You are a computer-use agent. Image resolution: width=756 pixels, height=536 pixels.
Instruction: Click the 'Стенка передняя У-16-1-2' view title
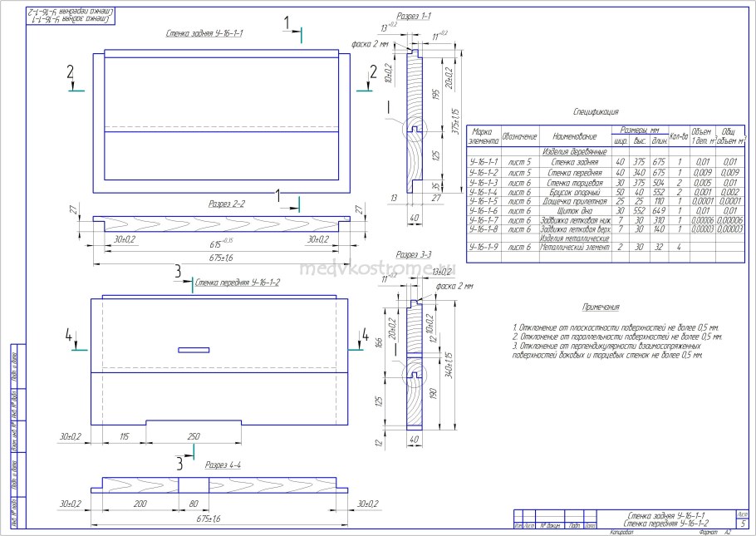(x=236, y=282)
